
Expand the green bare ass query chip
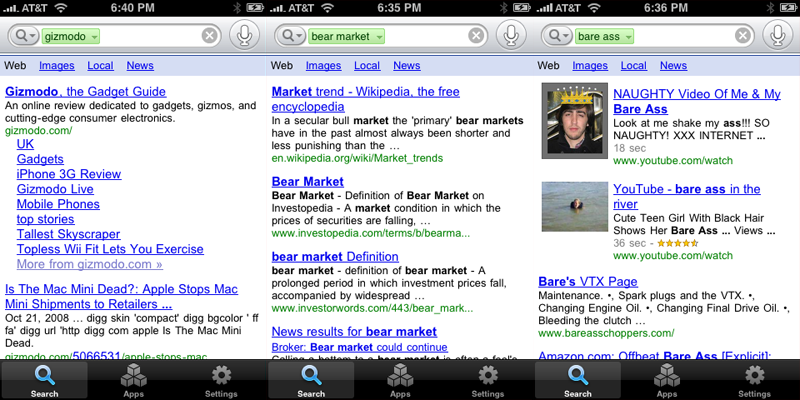click(604, 36)
